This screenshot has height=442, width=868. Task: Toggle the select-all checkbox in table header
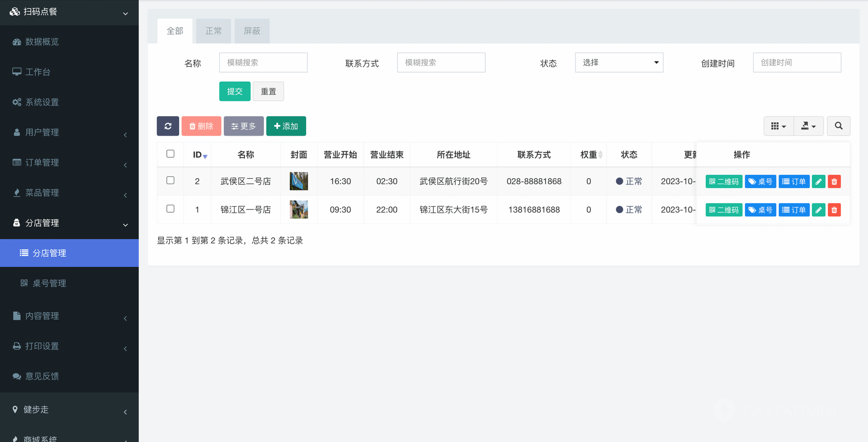[x=170, y=154]
